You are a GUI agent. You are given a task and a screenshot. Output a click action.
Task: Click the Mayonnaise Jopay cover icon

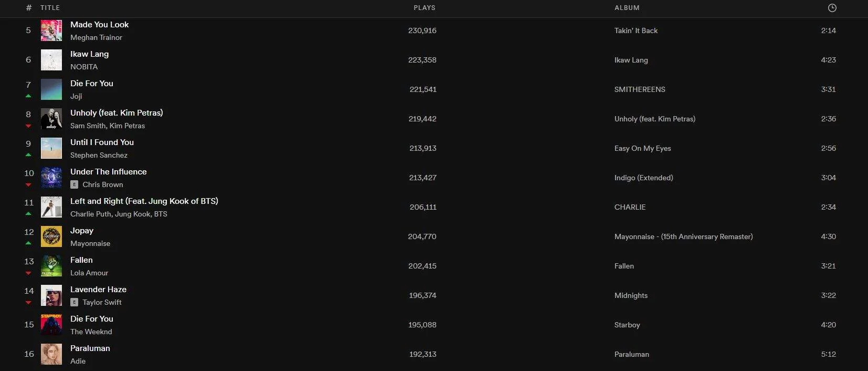tap(51, 236)
